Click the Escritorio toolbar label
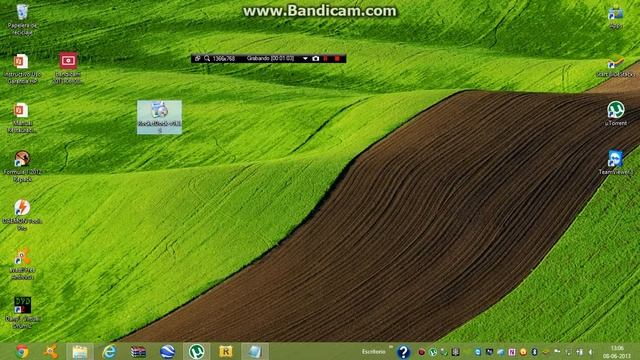This screenshot has height=360, width=640. [x=373, y=351]
